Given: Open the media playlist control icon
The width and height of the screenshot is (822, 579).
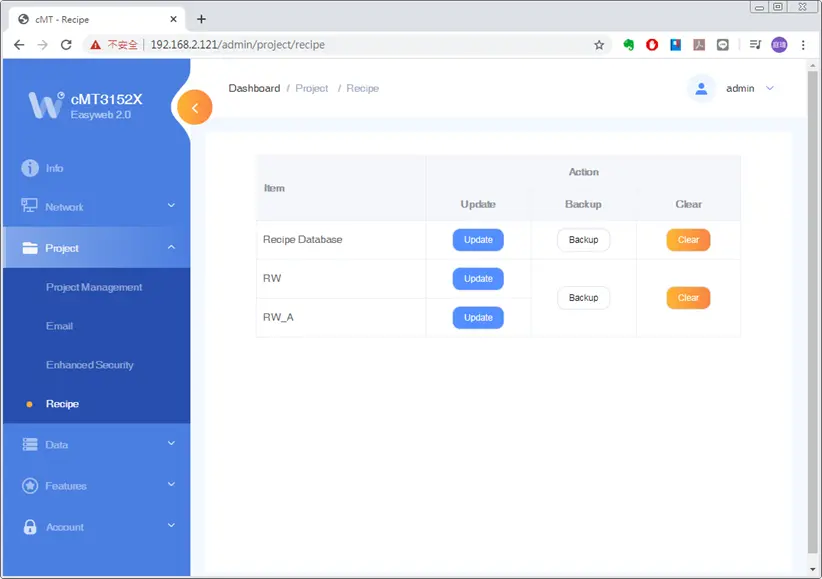Looking at the screenshot, I should click(755, 45).
